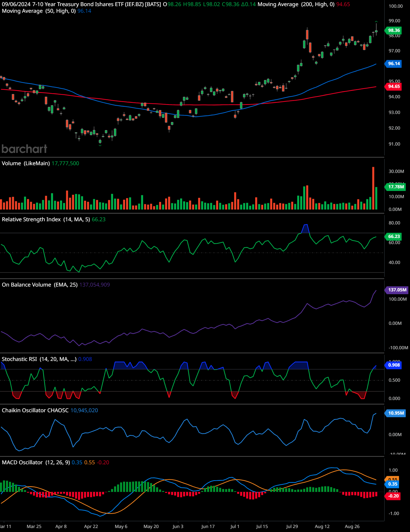Click the 99.00 price axis label
This screenshot has width=410, height=532.
(x=394, y=21)
